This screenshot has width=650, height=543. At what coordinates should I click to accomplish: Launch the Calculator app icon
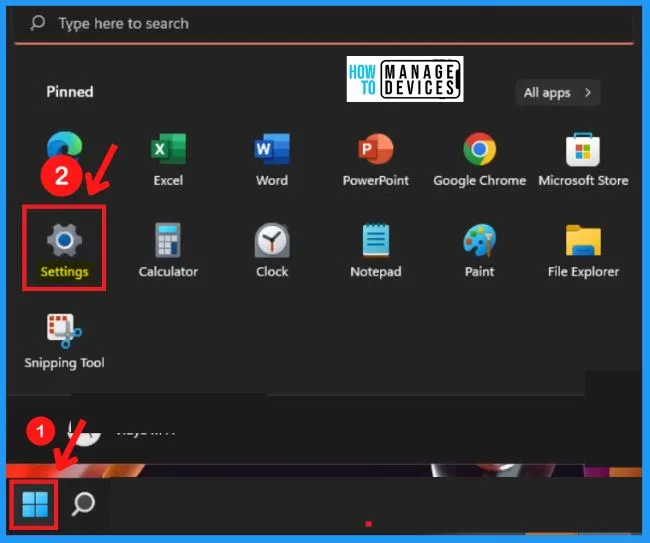[168, 240]
